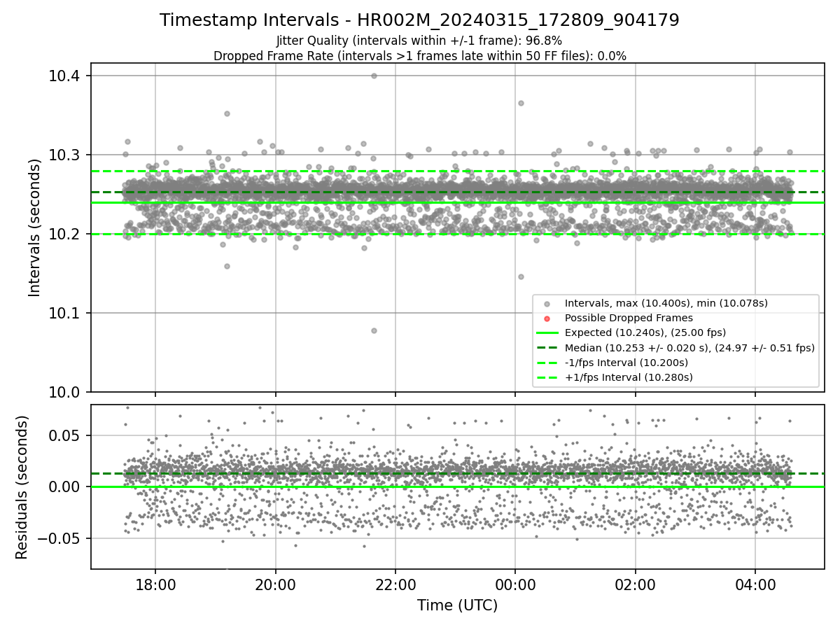Click the '10.4' y-axis tick label
The width and height of the screenshot is (840, 630).
pyautogui.click(x=64, y=76)
